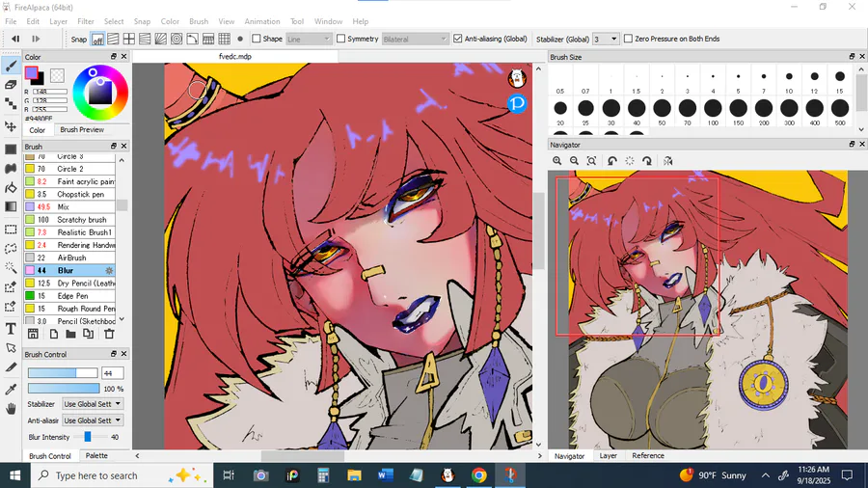Click the Redo arrow in top toolbar

36,39
